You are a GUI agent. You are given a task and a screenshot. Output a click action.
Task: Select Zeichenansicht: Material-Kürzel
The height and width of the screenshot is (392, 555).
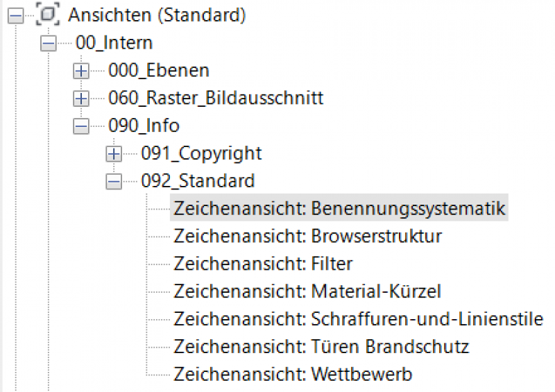(x=307, y=291)
